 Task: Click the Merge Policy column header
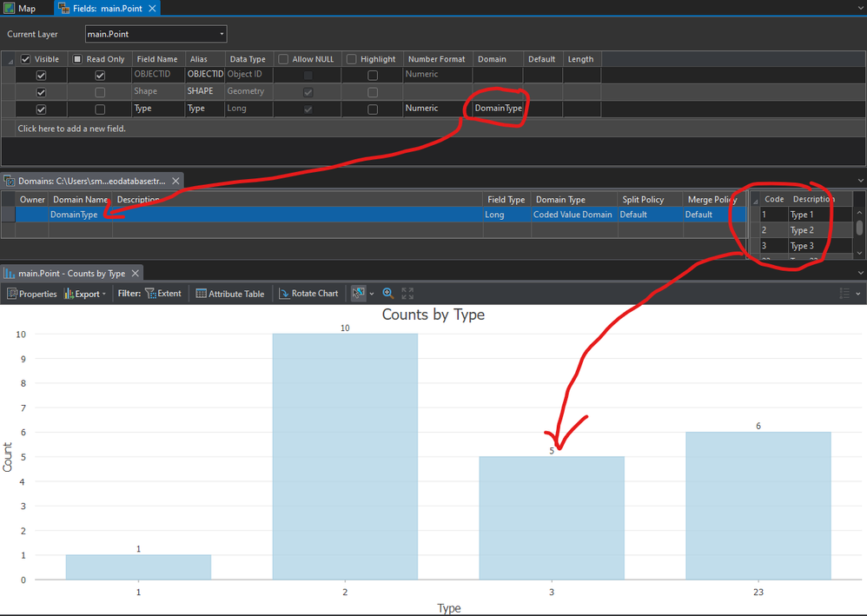pos(712,200)
